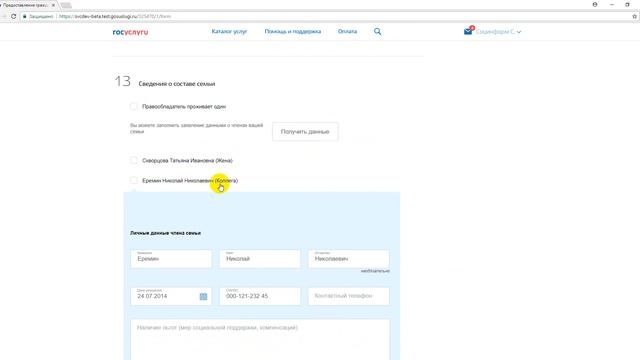Reload the page in the browser
This screenshot has height=360, width=640.
click(13, 16)
